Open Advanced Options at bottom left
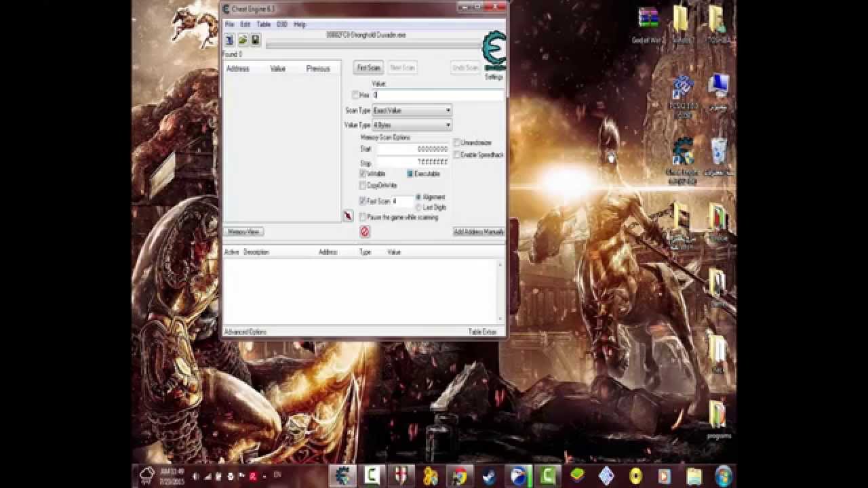This screenshot has width=868, height=488. tap(245, 332)
